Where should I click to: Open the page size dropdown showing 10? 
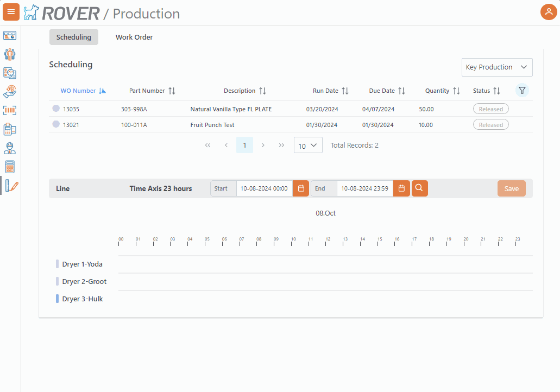coord(308,146)
